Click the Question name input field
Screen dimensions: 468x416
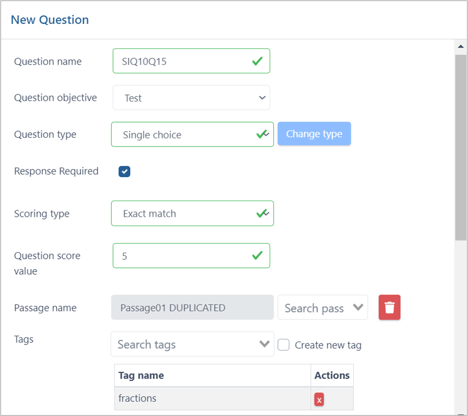191,61
